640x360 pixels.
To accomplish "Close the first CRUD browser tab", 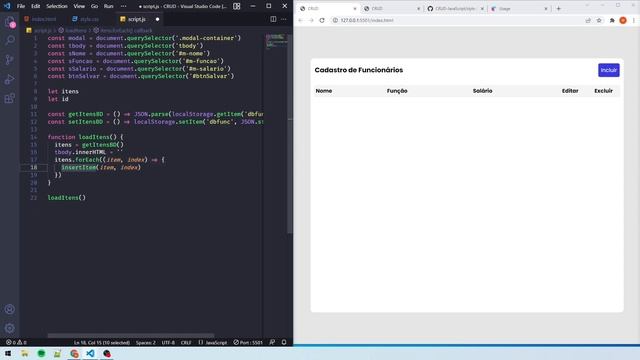I will tap(354, 9).
